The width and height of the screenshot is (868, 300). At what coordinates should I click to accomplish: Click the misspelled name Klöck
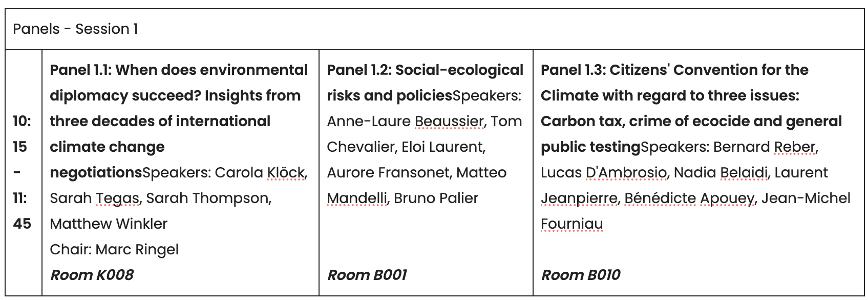[286, 173]
